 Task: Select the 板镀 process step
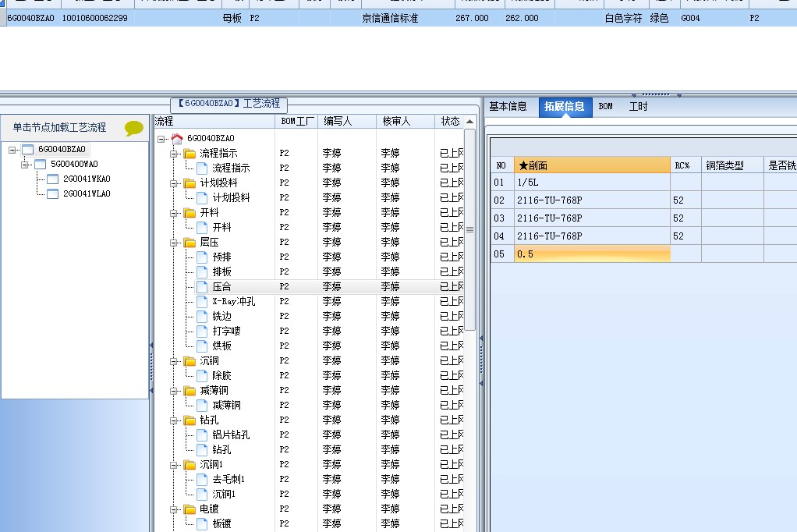click(x=221, y=523)
